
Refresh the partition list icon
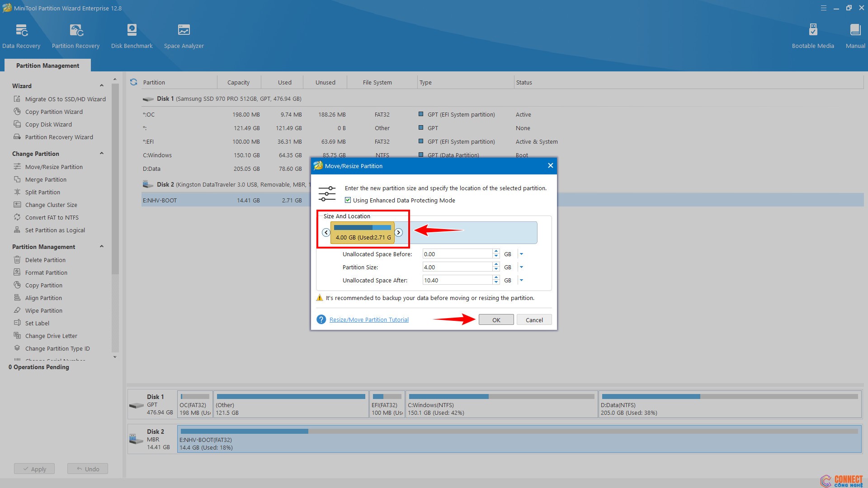[133, 82]
